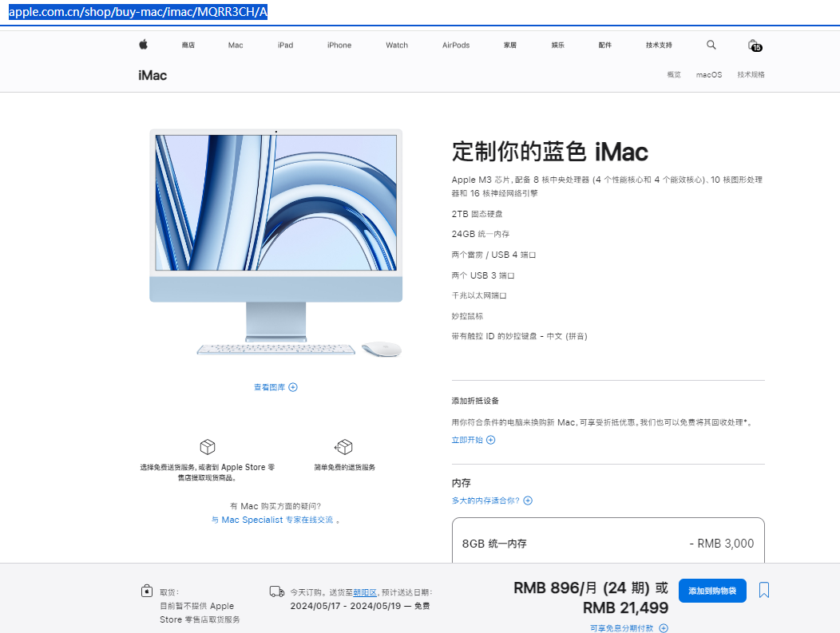Click delivery date 2024/05/17 - 2024/05/19

(x=346, y=606)
